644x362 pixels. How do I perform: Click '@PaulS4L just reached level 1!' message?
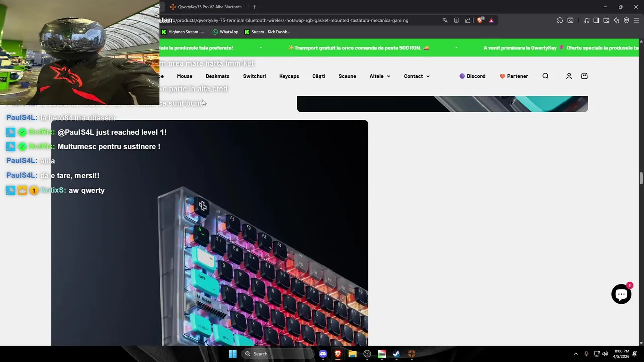pos(112,132)
